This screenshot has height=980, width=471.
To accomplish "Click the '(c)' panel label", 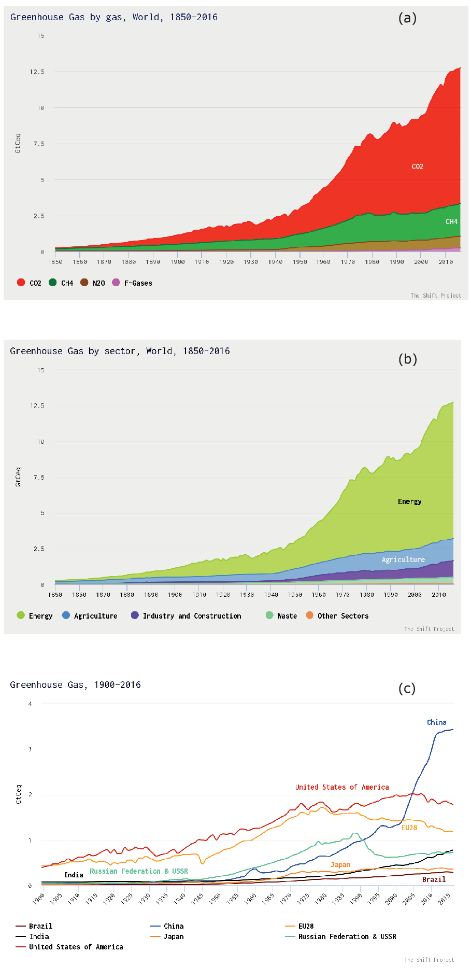I will coord(407,688).
